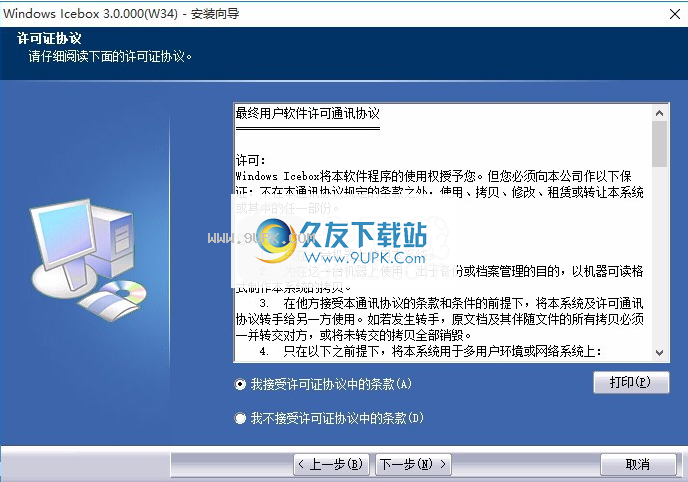Click the license text scroll-up arrow
Screen dimensions: 688x482
point(659,113)
